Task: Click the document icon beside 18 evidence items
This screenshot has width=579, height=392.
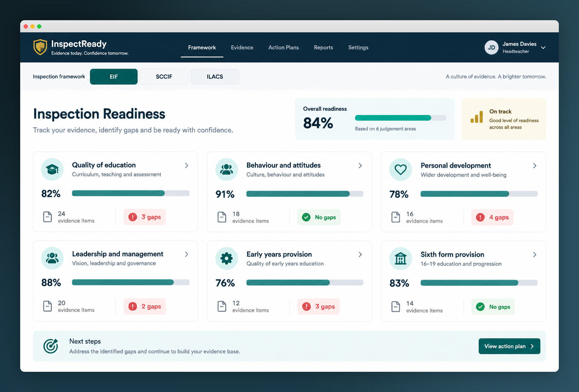Action: (x=222, y=217)
